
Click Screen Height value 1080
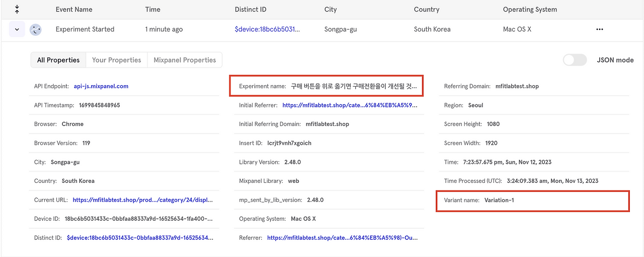493,124
